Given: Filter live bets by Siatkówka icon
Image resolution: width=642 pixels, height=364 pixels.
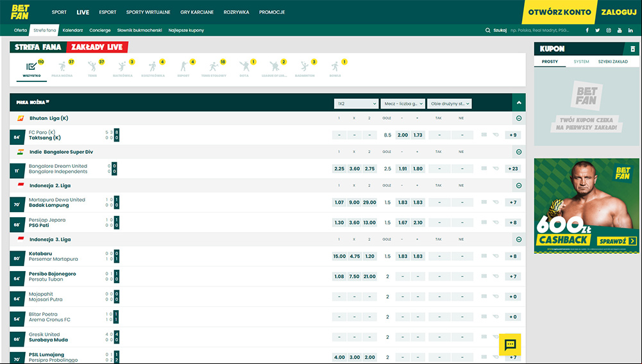Looking at the screenshot, I should pyautogui.click(x=122, y=67).
